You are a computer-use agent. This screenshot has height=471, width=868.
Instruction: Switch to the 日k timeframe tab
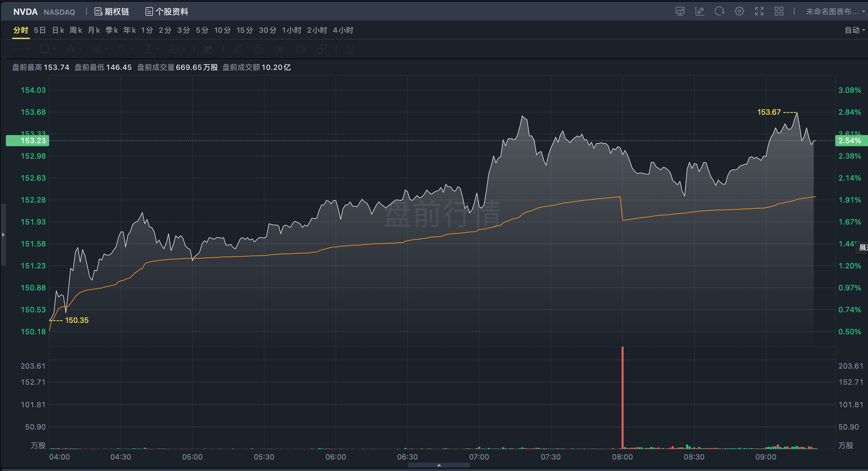click(x=58, y=30)
